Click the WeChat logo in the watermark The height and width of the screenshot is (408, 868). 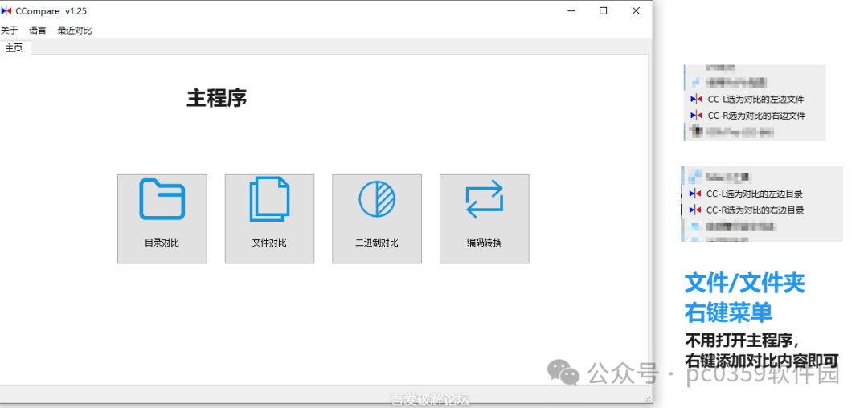[x=563, y=372]
